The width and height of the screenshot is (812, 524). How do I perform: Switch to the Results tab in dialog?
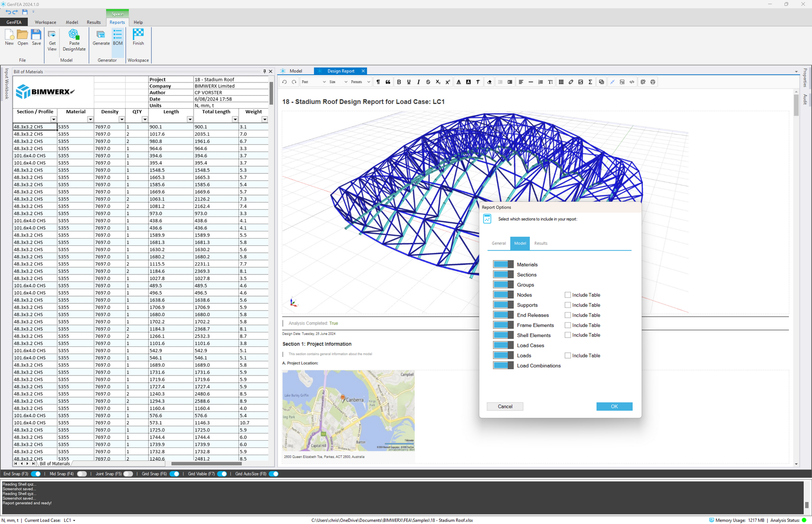pos(540,243)
